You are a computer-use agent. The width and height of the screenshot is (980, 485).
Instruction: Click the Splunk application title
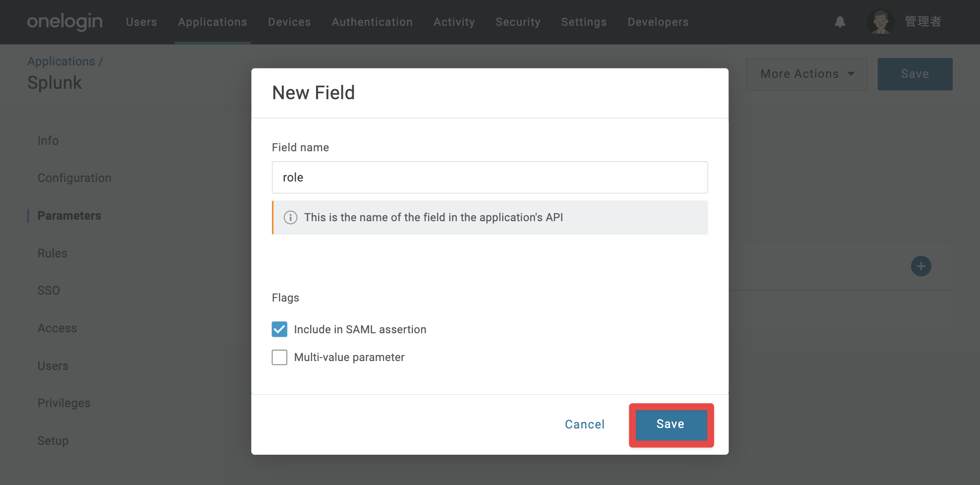pyautogui.click(x=54, y=83)
